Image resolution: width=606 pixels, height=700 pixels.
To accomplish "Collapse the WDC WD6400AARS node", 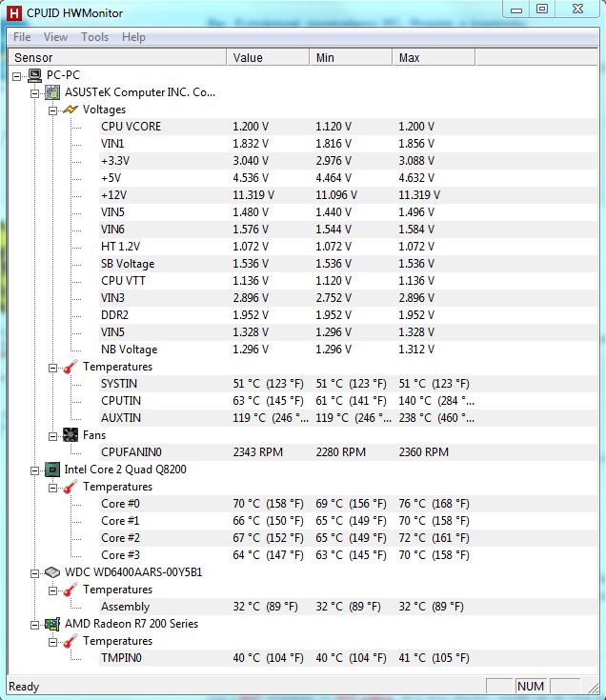I will pyautogui.click(x=34, y=573).
